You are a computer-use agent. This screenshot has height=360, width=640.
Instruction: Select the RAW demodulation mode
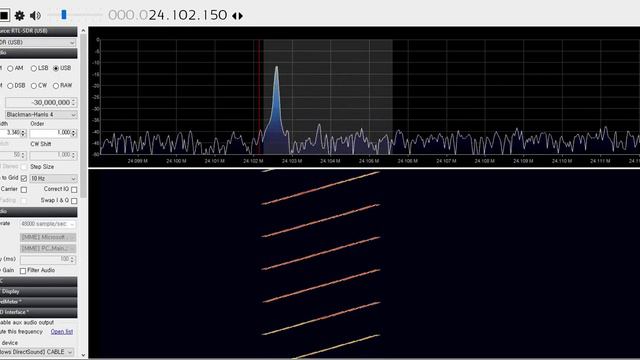point(62,85)
